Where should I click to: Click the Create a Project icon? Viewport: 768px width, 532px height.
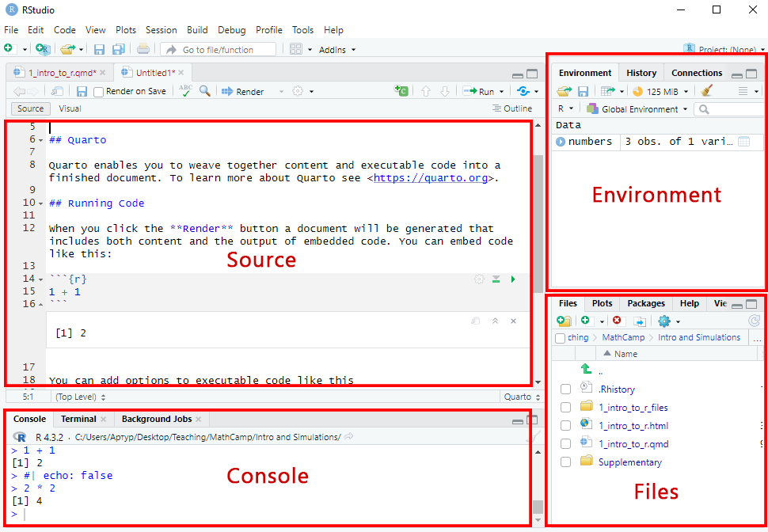point(43,49)
